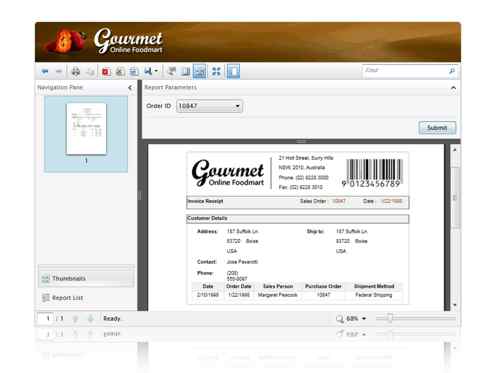This screenshot has width=487, height=373.
Task: Toggle the page view button at toolbar end
Action: click(233, 71)
